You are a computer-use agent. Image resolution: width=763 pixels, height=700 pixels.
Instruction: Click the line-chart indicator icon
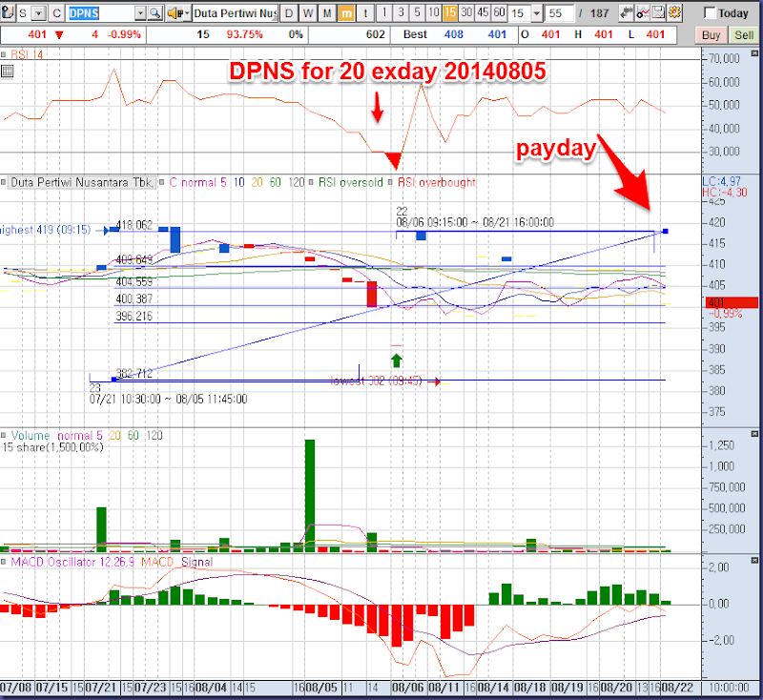click(x=644, y=13)
